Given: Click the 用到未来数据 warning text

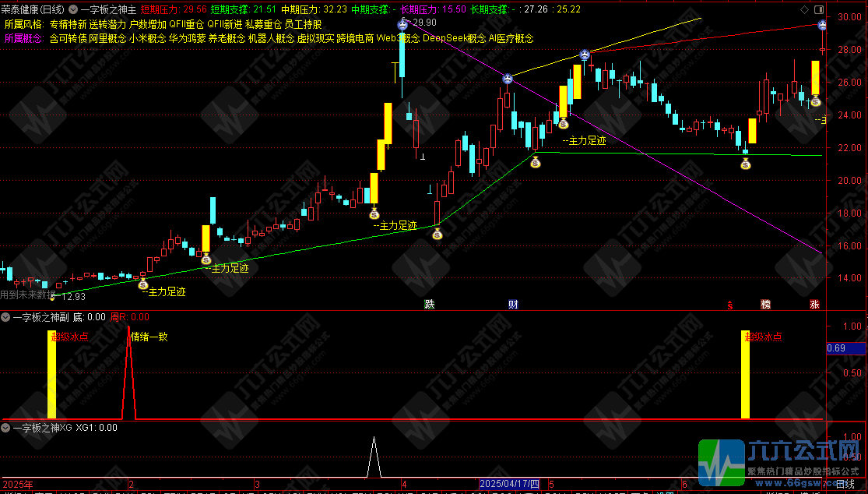Looking at the screenshot, I should [28, 295].
